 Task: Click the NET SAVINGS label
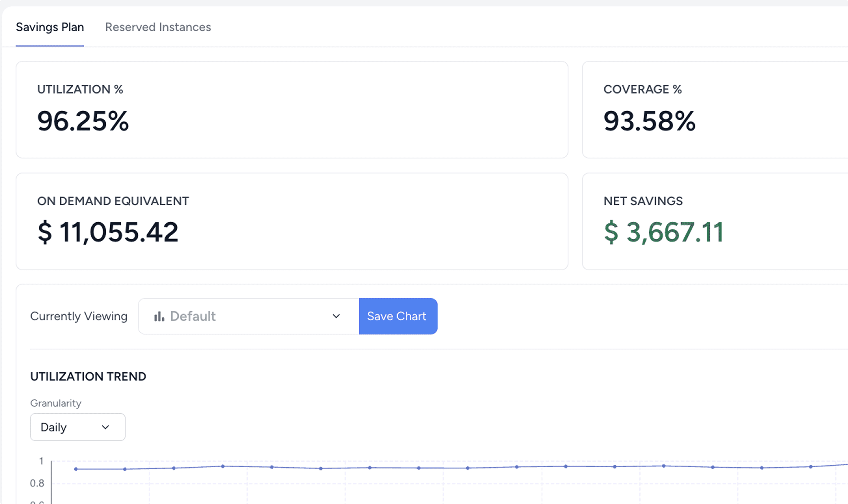(643, 201)
